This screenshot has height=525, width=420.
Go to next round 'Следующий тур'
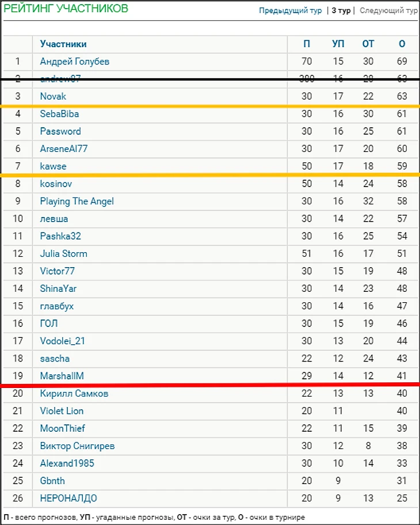pos(388,11)
